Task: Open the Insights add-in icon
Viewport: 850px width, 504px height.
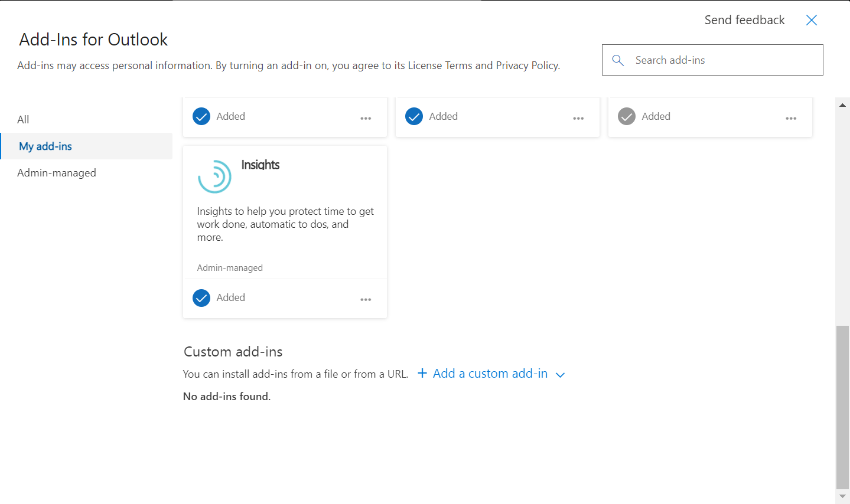Action: (x=214, y=175)
